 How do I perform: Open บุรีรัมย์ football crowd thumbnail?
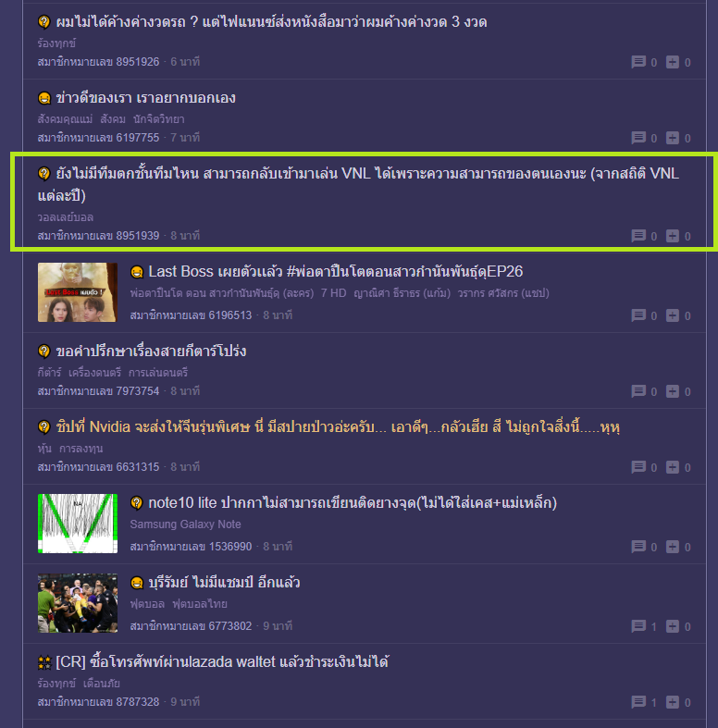coord(78,602)
